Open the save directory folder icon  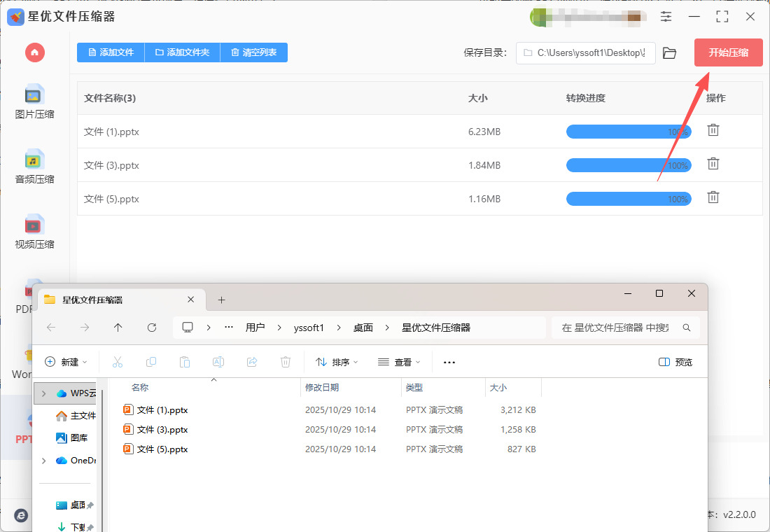[669, 53]
